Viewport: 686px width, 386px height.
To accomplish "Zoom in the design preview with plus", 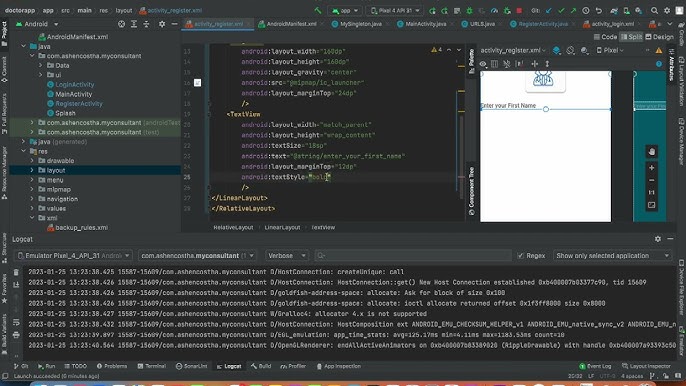I will tap(651, 168).
